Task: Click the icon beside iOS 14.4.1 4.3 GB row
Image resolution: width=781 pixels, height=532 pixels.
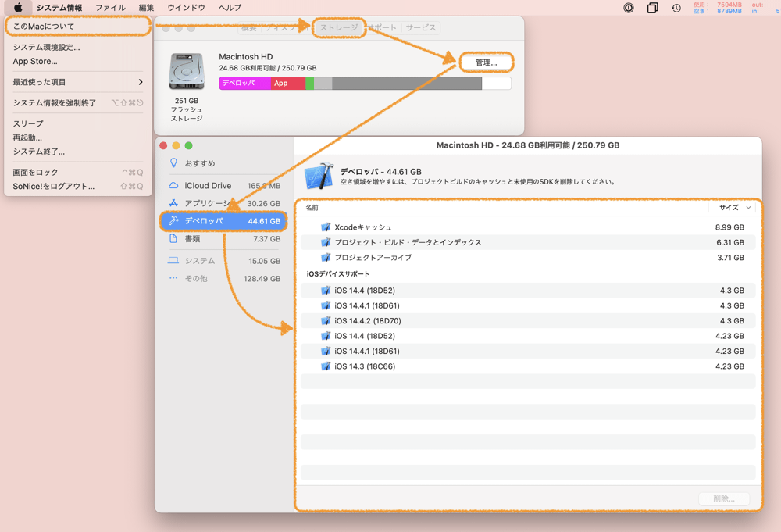Action: click(x=326, y=305)
